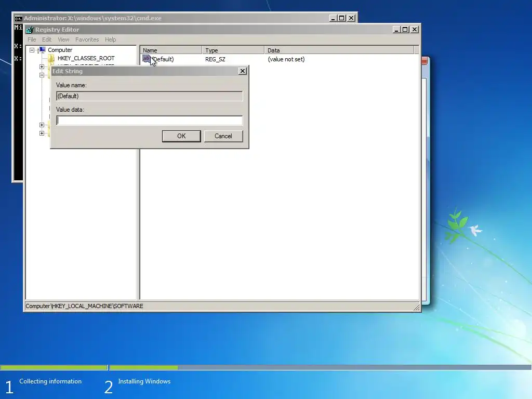The width and height of the screenshot is (532, 399).
Task: Click the Edit String dialog title
Action: point(68,71)
